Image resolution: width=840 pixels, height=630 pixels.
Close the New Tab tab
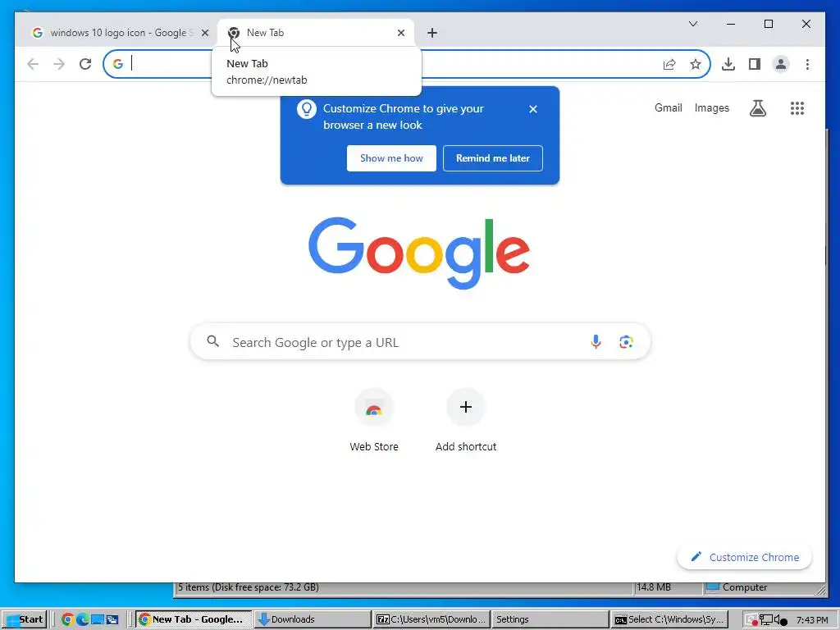click(400, 33)
